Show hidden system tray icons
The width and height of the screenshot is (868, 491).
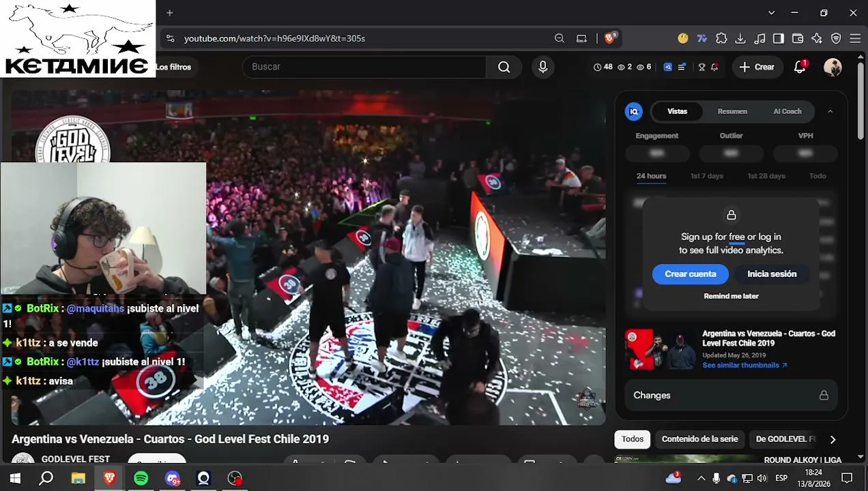[x=701, y=478]
